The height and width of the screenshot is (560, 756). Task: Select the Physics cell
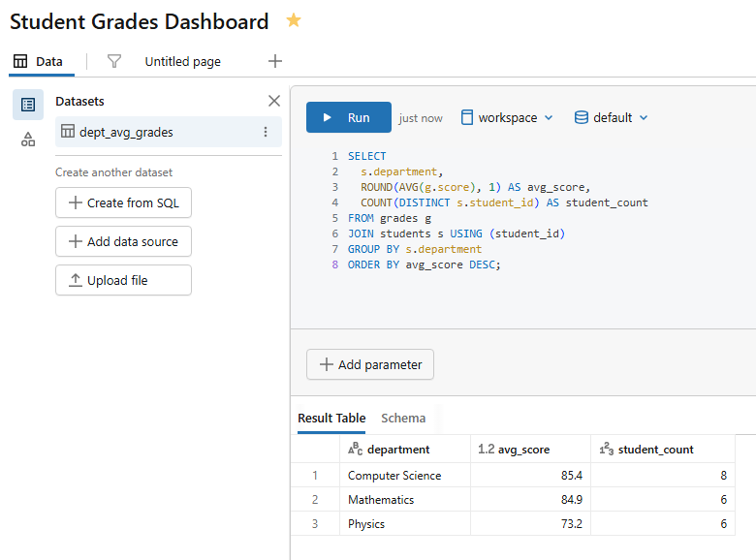pyautogui.click(x=404, y=523)
